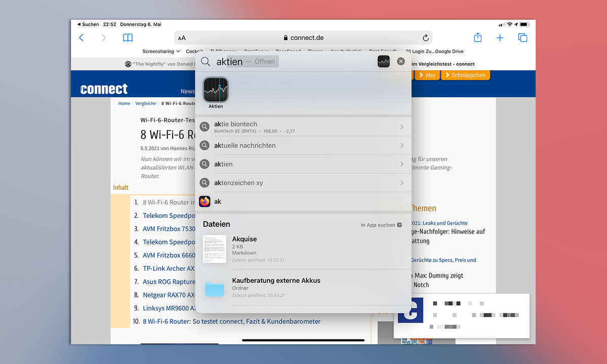The height and width of the screenshot is (364, 607).
Task: Open 'Gerüchte zu Specs, Preis und' link
Action: (444, 260)
